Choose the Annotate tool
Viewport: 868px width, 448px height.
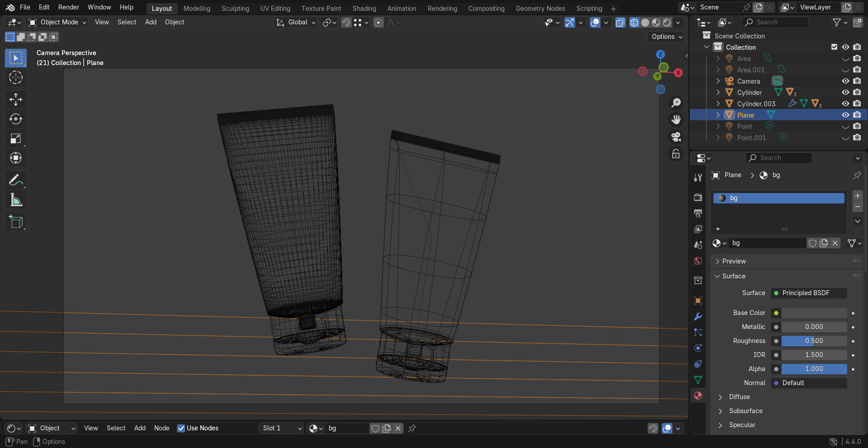(x=16, y=180)
